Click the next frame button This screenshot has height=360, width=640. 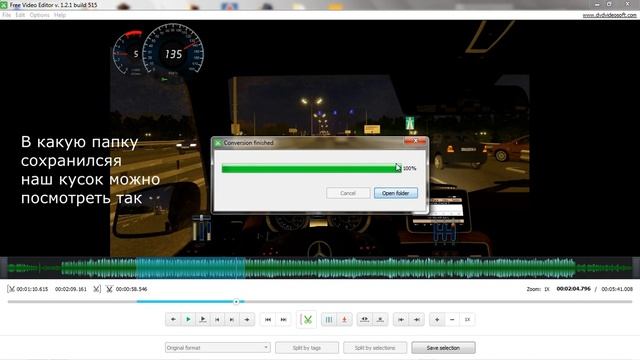coord(232,320)
